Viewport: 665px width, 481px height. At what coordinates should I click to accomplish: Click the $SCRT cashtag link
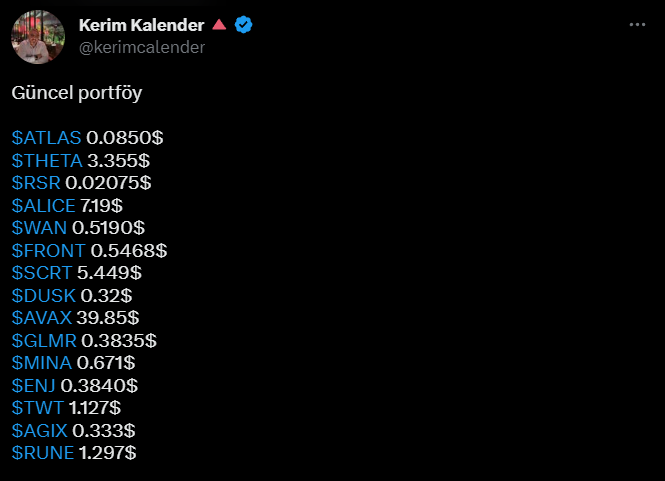pyautogui.click(x=42, y=272)
